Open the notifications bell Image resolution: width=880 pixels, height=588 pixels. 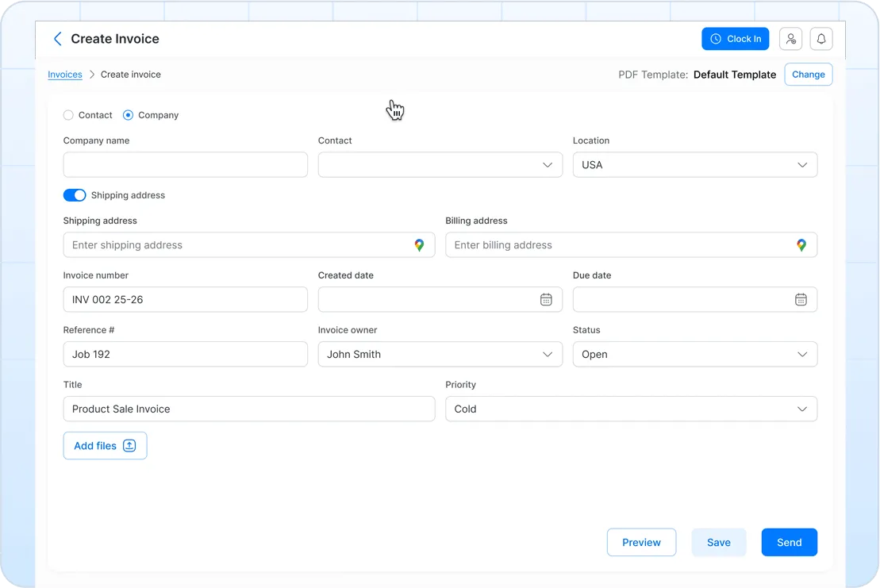click(821, 39)
